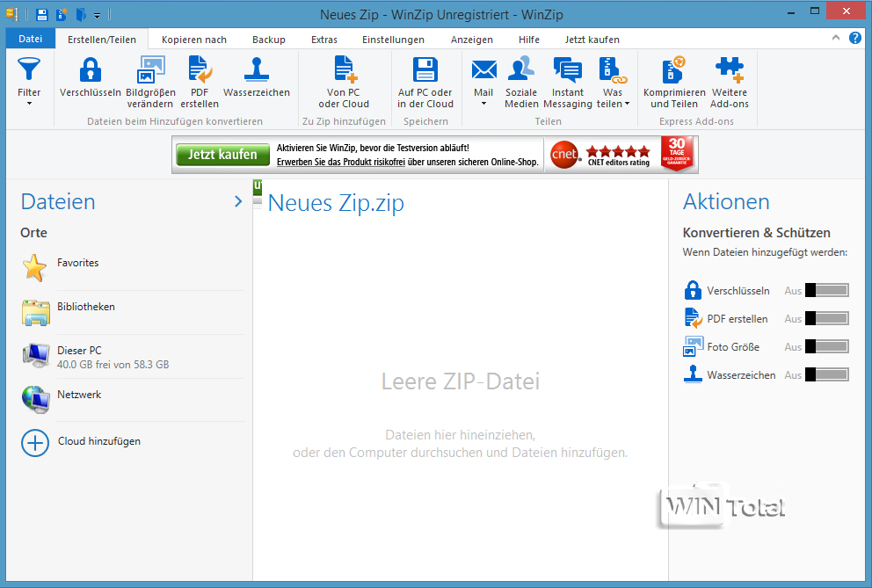
Task: Click green Jetzt kaufen button
Action: tap(222, 155)
